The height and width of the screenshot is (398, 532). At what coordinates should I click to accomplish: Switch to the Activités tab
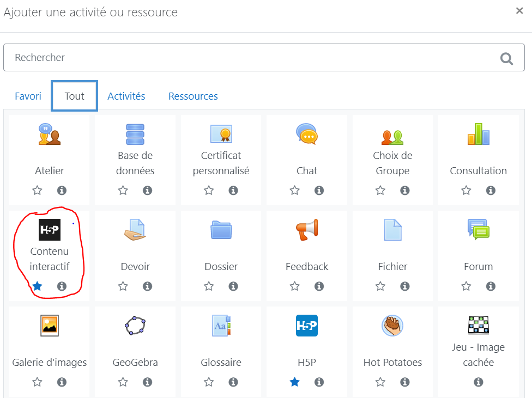126,96
